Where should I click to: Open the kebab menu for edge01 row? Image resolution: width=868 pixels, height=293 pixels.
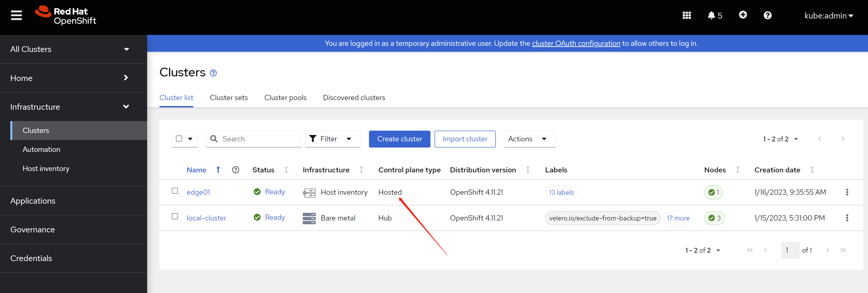tap(847, 192)
